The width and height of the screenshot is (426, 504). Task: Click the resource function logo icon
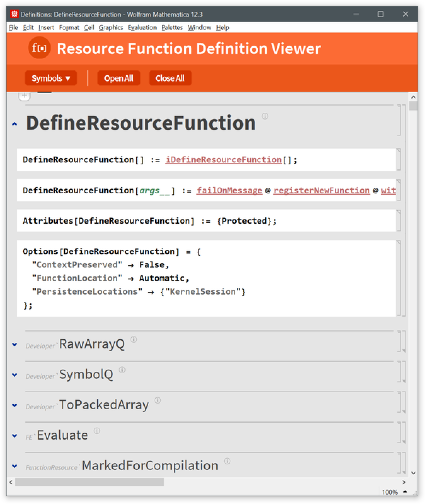[x=39, y=48]
